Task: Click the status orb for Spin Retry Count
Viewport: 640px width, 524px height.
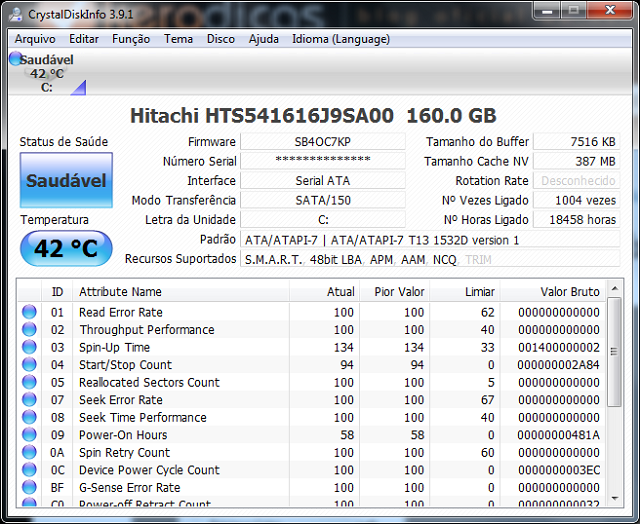Action: click(x=29, y=452)
